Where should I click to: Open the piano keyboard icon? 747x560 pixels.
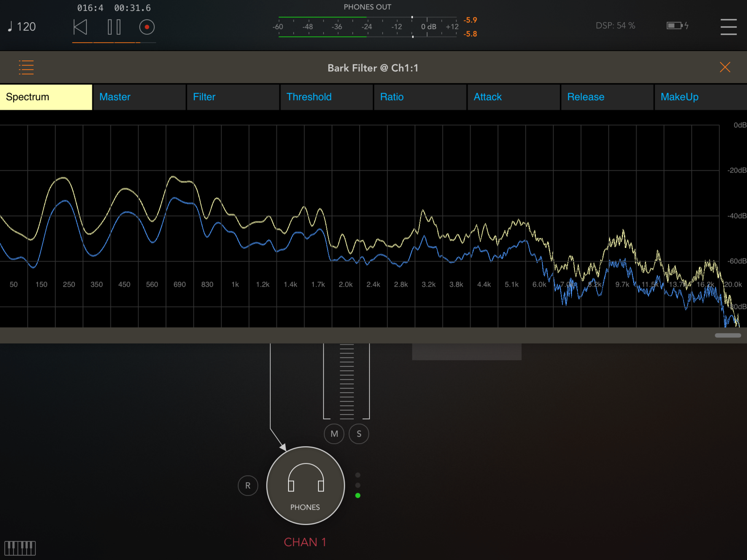[x=20, y=548]
